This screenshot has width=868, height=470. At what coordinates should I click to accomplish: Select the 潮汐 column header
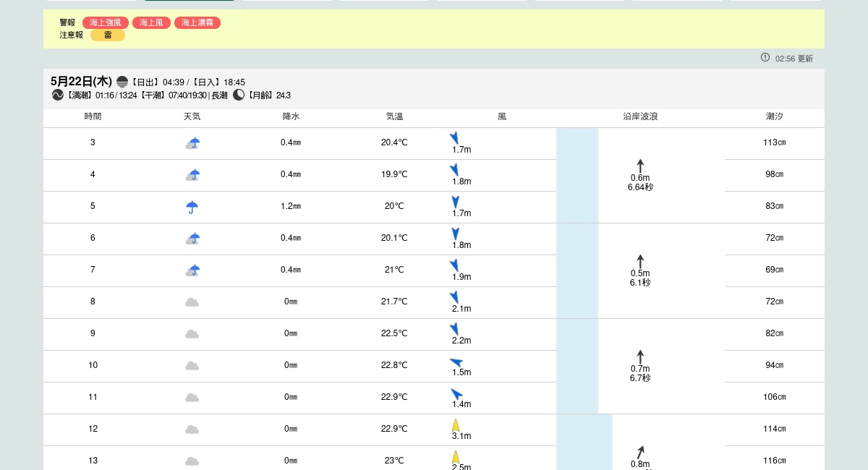[775, 116]
